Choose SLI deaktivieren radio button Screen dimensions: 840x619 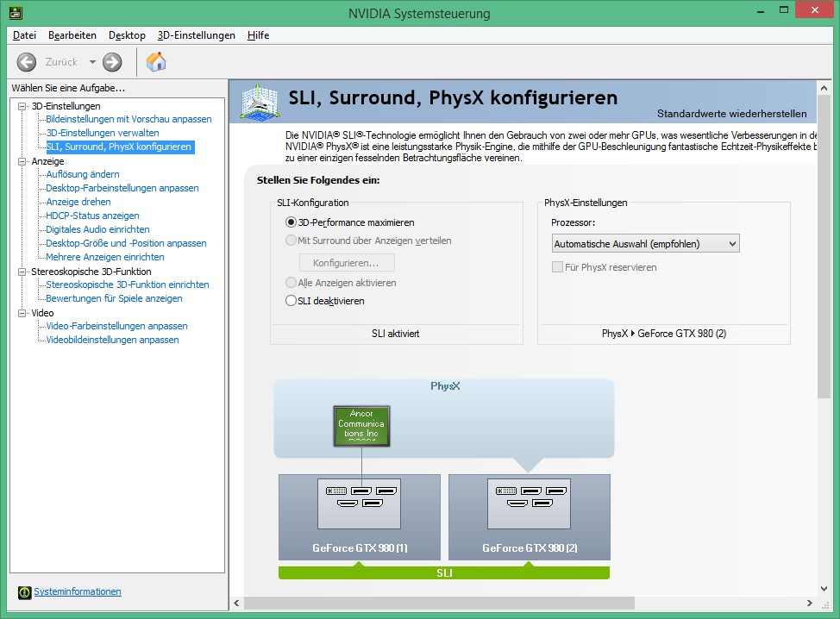291,301
